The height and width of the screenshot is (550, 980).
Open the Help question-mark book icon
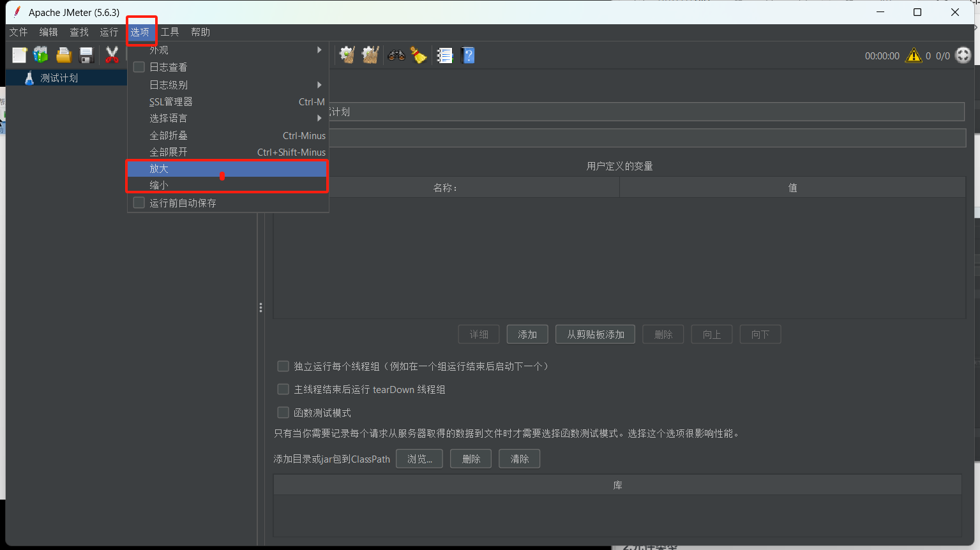pyautogui.click(x=468, y=56)
